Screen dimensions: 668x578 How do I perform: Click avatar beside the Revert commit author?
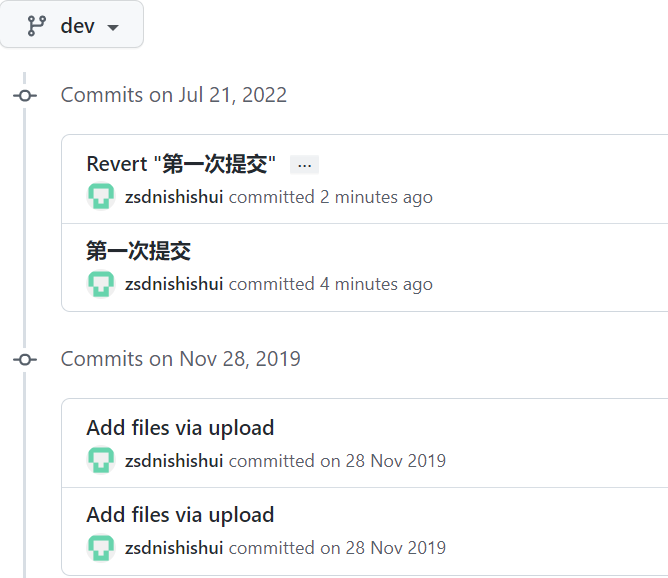coord(101,196)
